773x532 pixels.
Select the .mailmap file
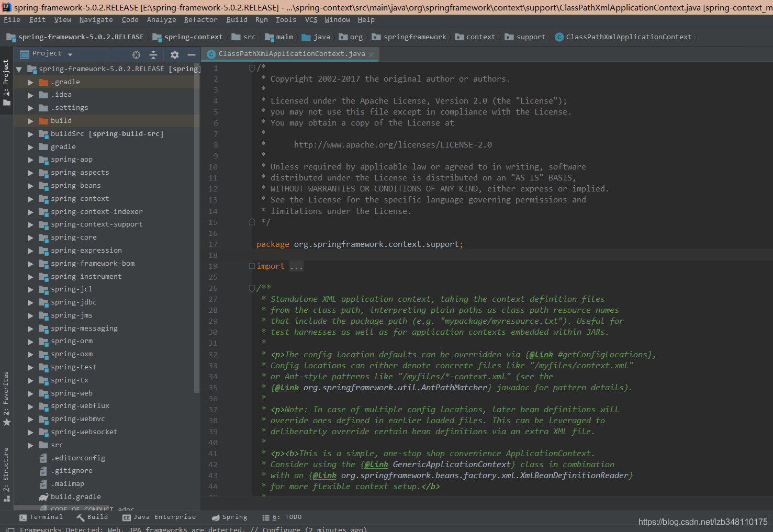(x=68, y=484)
